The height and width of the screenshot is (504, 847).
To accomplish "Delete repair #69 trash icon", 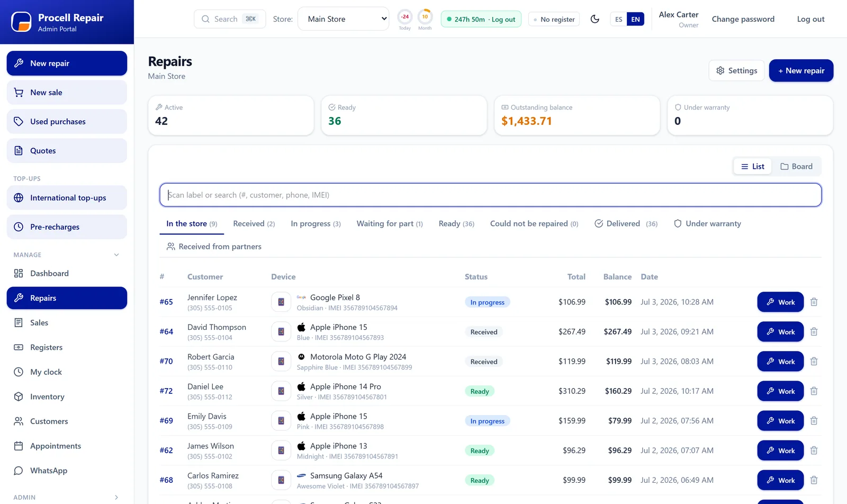I will pyautogui.click(x=814, y=420).
